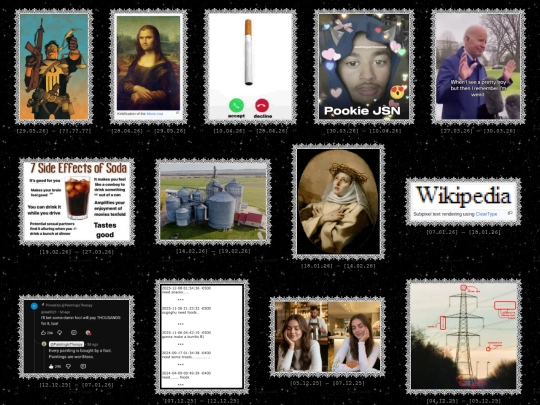Follow the ClearType link in caption

pos(486,214)
